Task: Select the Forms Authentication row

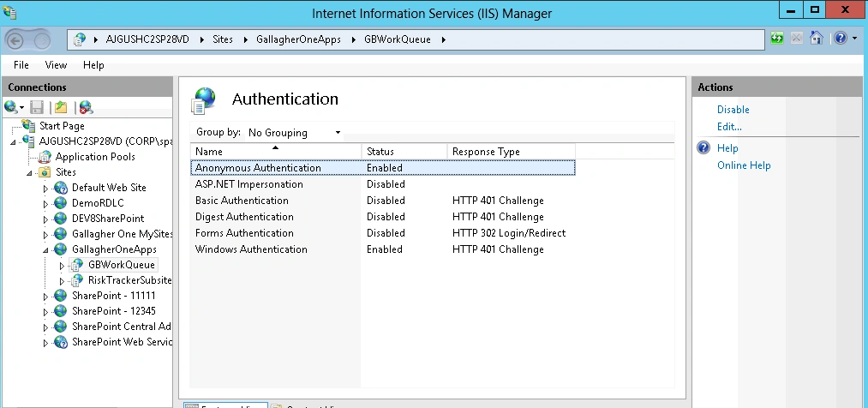Action: [x=382, y=233]
